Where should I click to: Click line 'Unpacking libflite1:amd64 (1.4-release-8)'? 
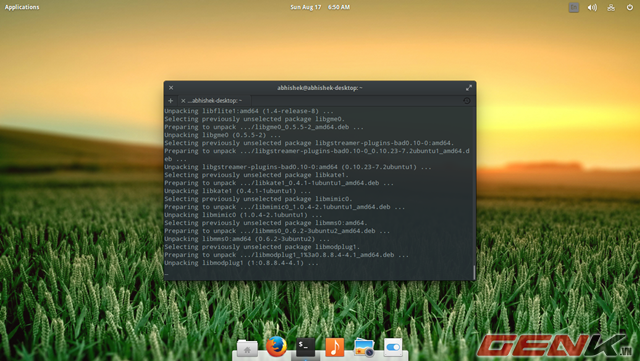(249, 111)
